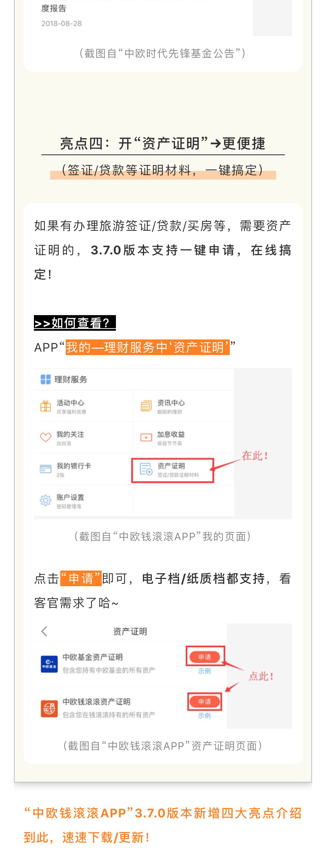Click 申请 button for 中欧钱滚滚资产证明
Image resolution: width=326 pixels, height=868 pixels.
[205, 701]
